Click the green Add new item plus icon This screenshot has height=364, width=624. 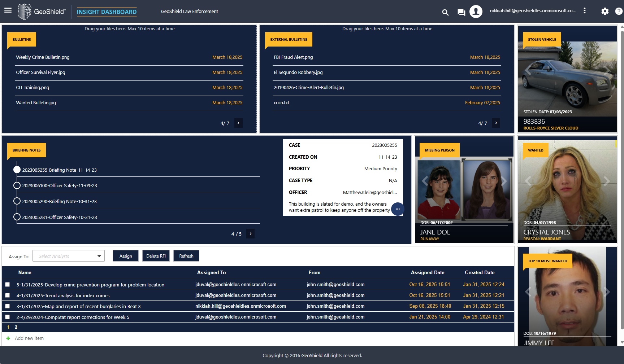8,338
